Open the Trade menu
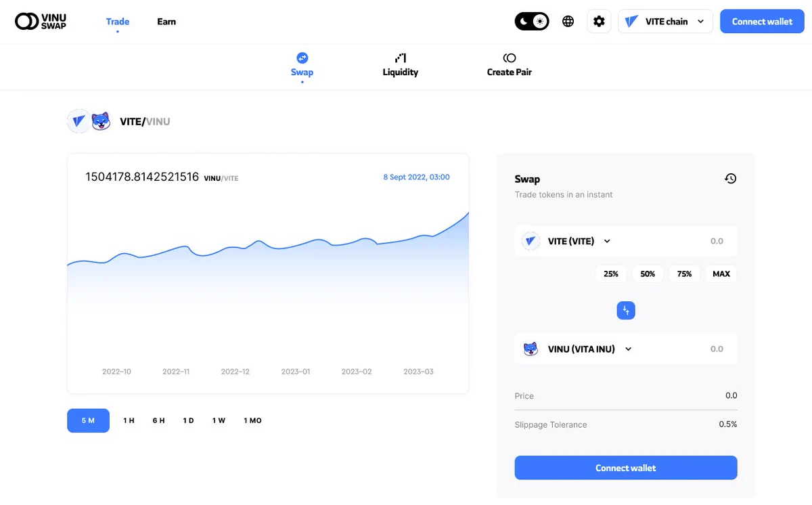The image size is (812, 505). click(x=118, y=22)
